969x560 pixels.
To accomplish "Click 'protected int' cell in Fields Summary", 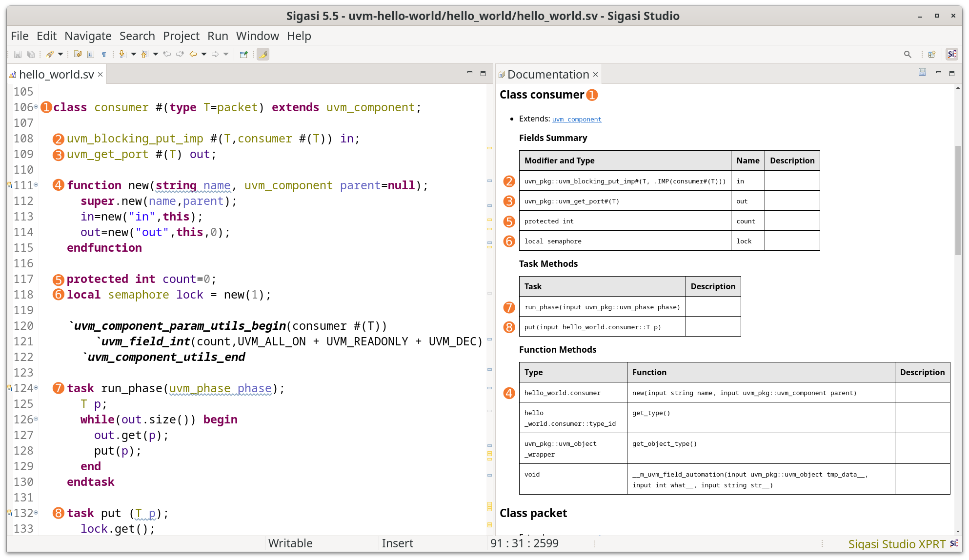I will pyautogui.click(x=625, y=221).
